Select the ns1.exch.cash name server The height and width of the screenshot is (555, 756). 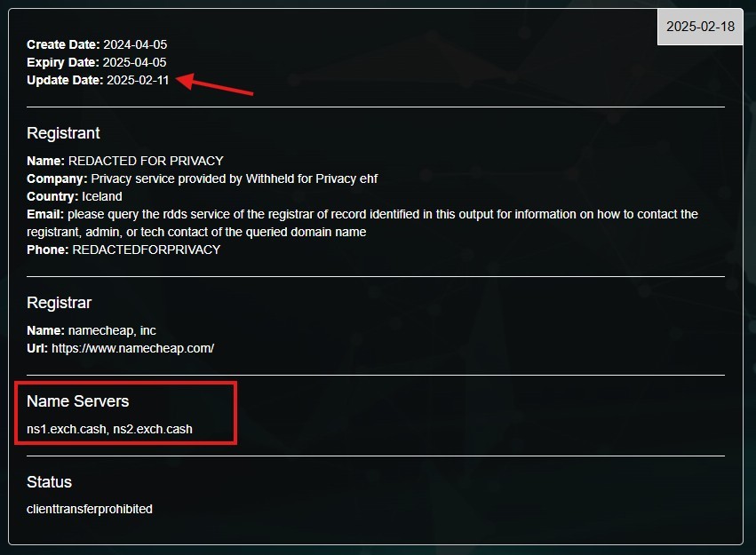tap(67, 429)
